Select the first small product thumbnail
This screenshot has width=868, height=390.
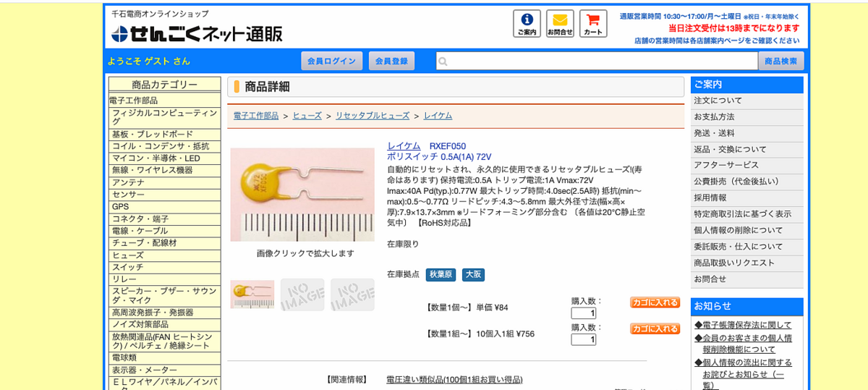coord(252,294)
